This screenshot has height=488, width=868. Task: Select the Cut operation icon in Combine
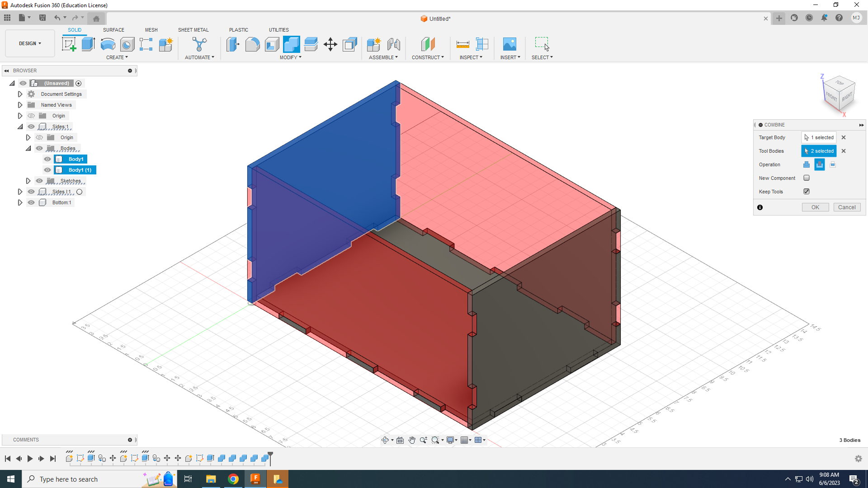coord(819,164)
